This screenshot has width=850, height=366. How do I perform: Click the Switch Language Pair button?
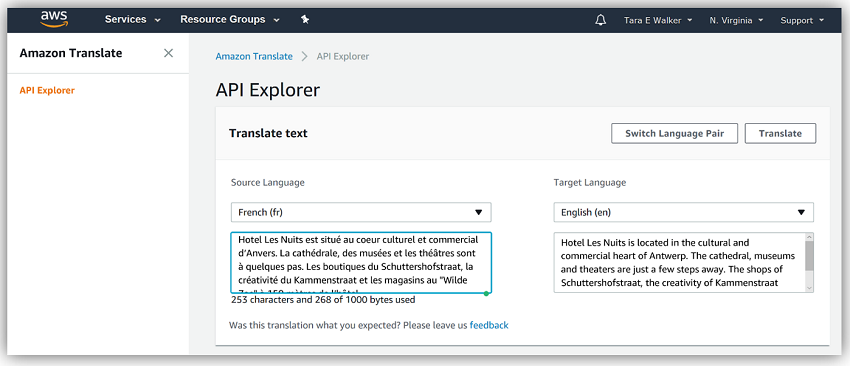[x=674, y=133]
